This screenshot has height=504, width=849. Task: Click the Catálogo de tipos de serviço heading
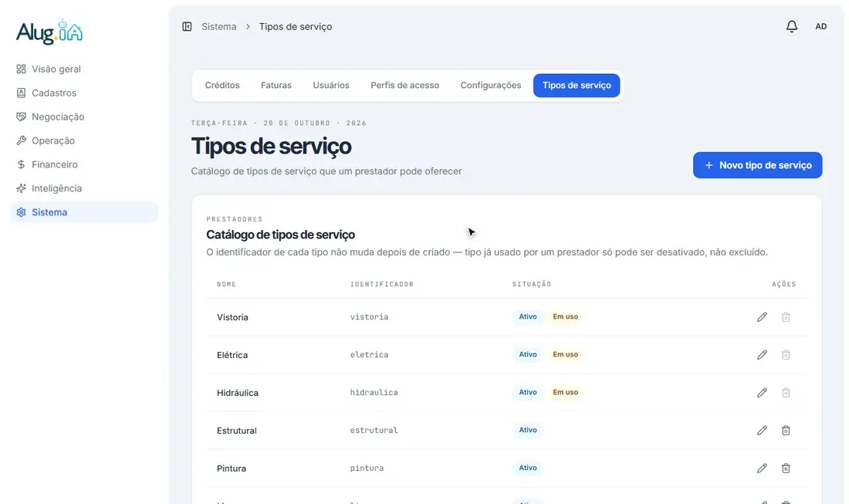280,235
